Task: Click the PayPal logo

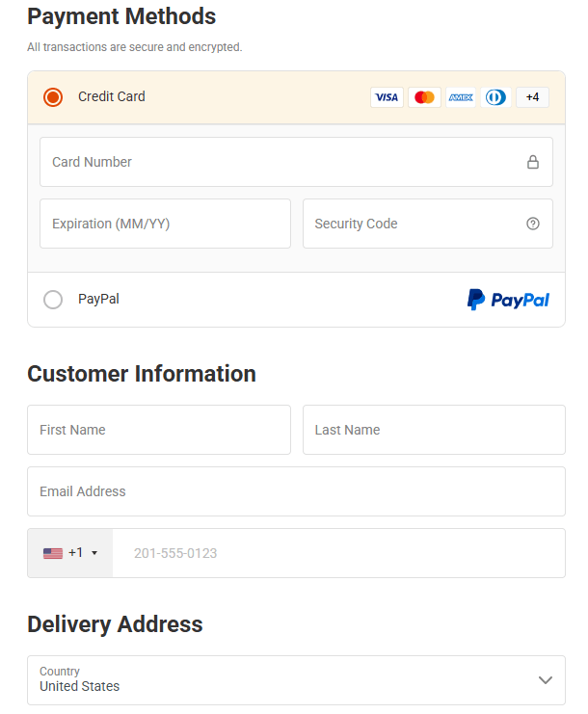Action: coord(508,300)
